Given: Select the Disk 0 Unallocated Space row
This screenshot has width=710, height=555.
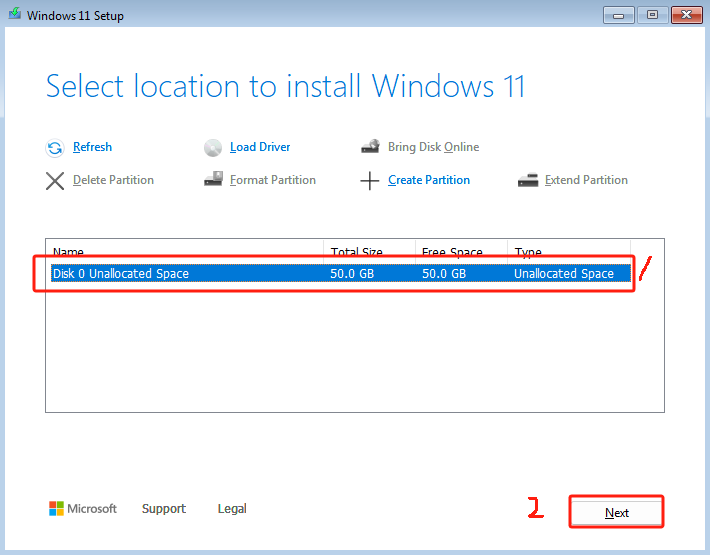Looking at the screenshot, I should 341,273.
